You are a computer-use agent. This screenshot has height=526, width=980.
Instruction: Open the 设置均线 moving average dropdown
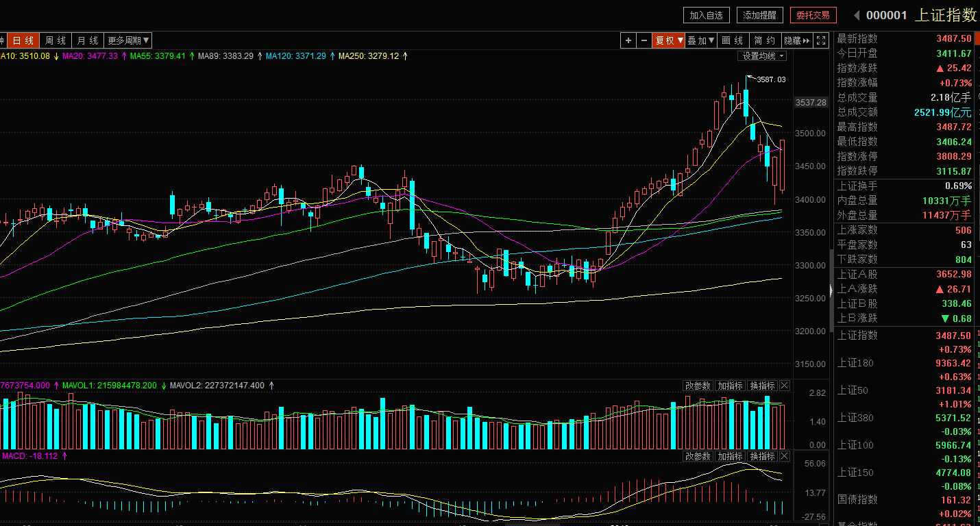[x=763, y=56]
